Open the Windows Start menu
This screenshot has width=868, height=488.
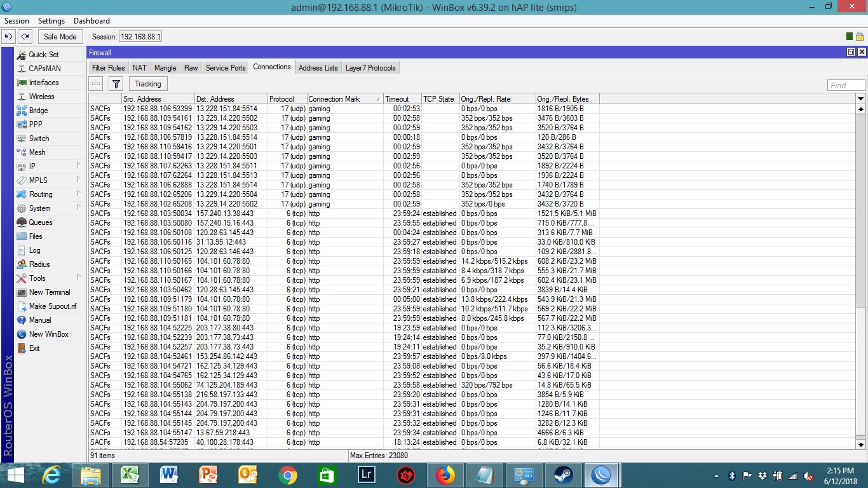[x=15, y=475]
